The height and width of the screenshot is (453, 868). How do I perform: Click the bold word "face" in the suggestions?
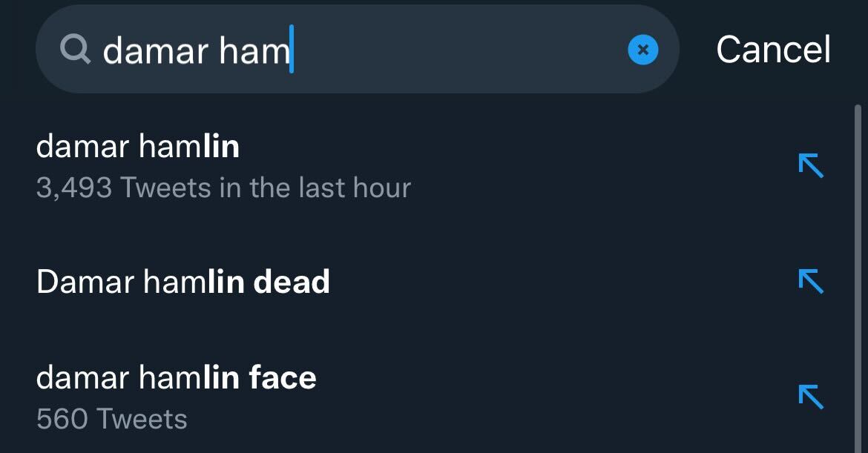click(283, 378)
